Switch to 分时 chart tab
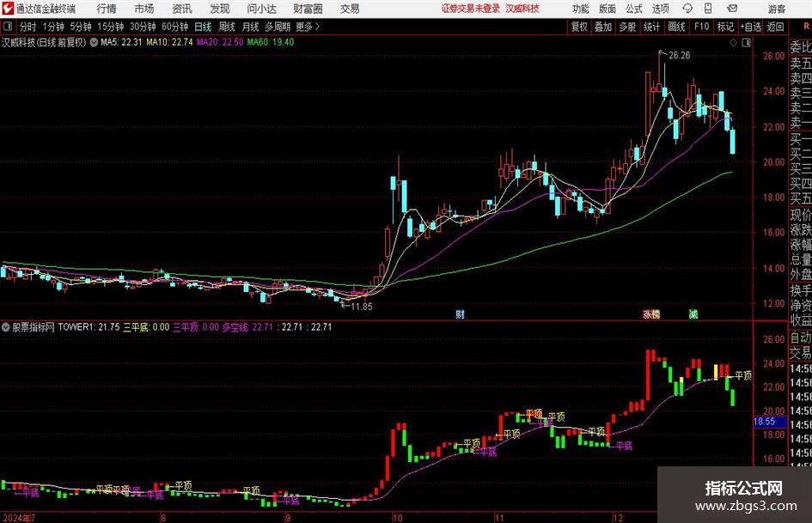The width and height of the screenshot is (812, 523). tap(27, 27)
